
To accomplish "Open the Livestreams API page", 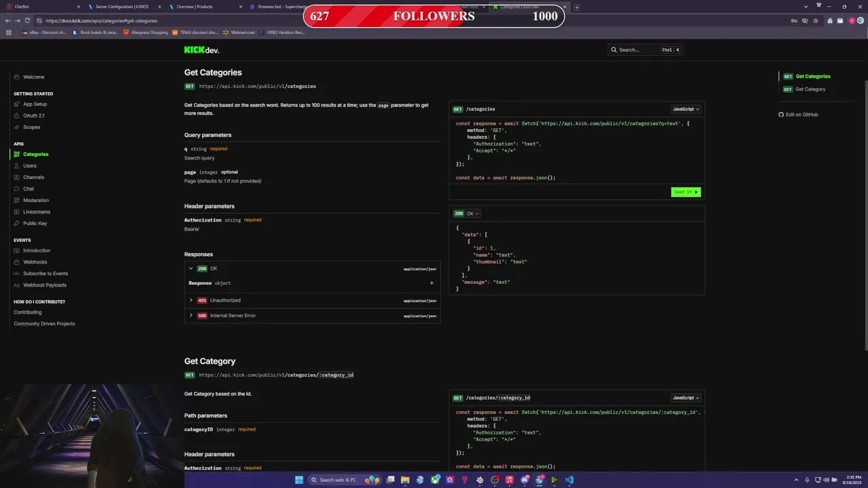I will (x=36, y=212).
